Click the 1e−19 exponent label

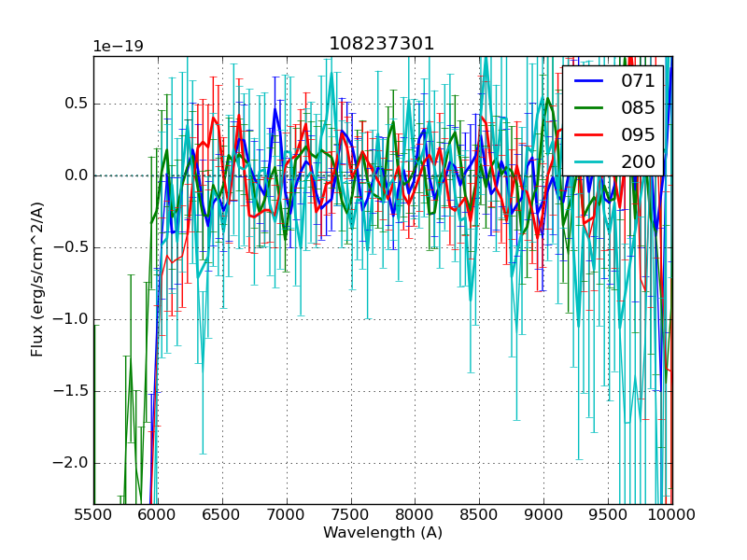coord(118,47)
